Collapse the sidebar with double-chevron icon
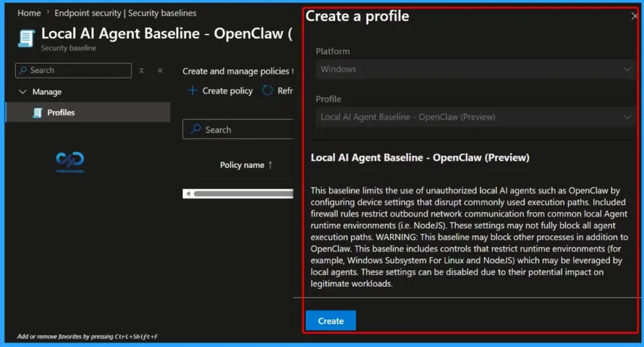Viewport: 644px width, 347px height. click(x=160, y=70)
